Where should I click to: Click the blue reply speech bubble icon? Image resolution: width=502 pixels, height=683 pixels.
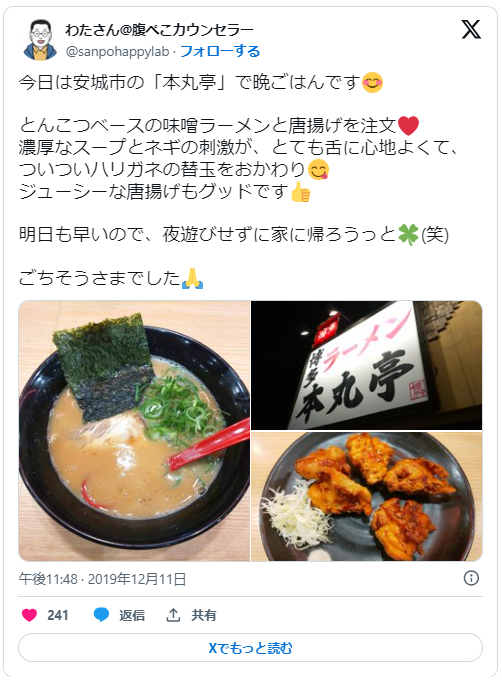click(101, 615)
